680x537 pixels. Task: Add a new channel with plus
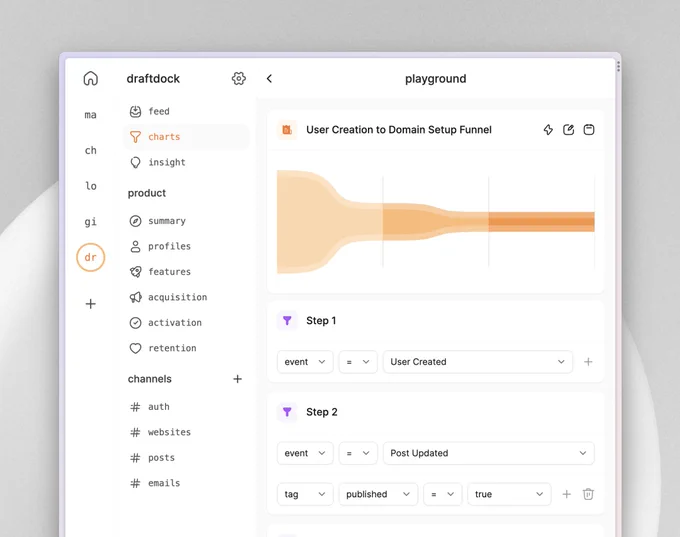click(x=237, y=379)
